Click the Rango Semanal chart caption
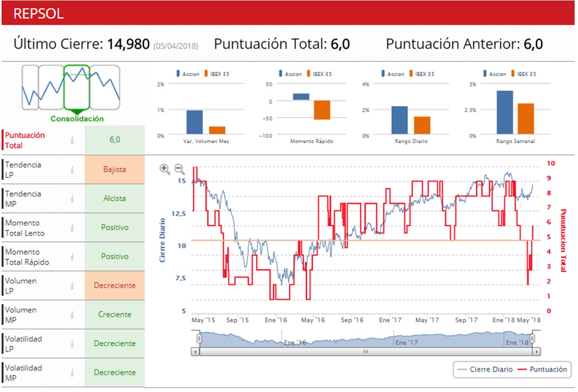Screen dimensions: 578x392 click(x=516, y=142)
